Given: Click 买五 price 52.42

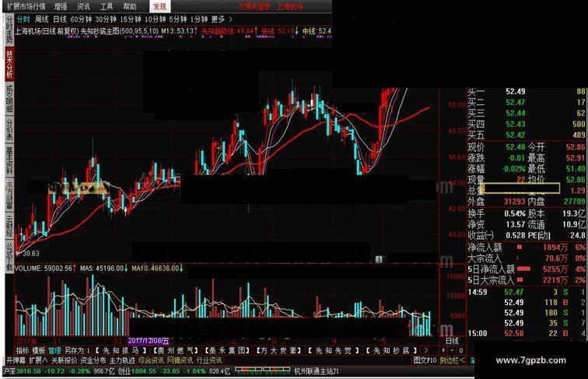Looking at the screenshot, I should pos(516,135).
